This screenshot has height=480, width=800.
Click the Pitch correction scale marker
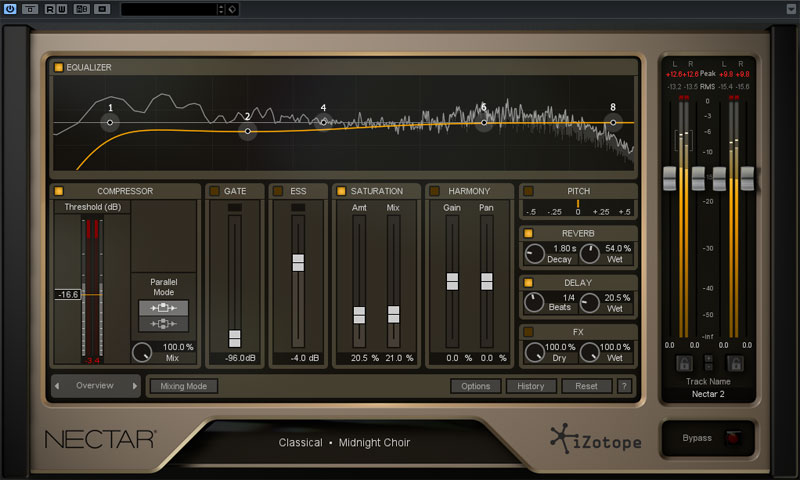[x=578, y=204]
